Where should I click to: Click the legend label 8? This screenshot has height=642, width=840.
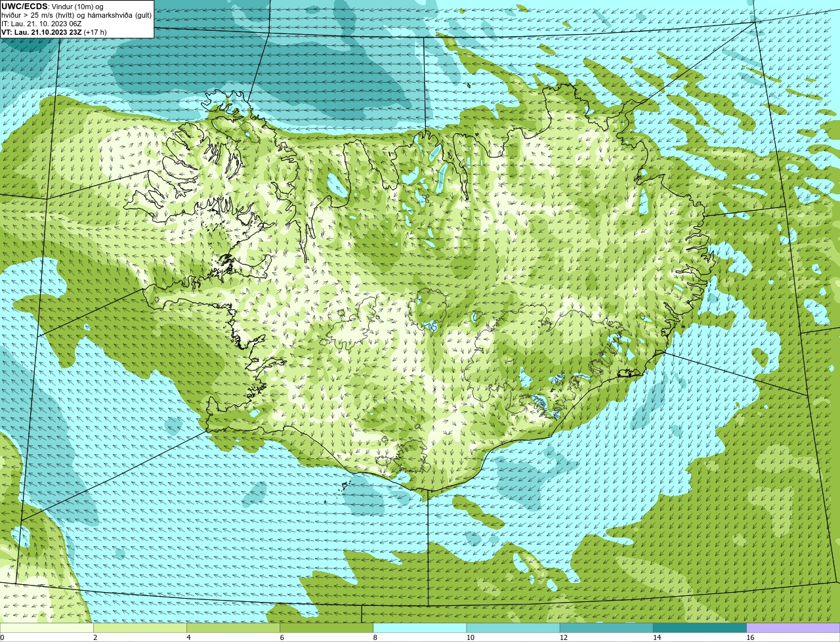(375, 637)
